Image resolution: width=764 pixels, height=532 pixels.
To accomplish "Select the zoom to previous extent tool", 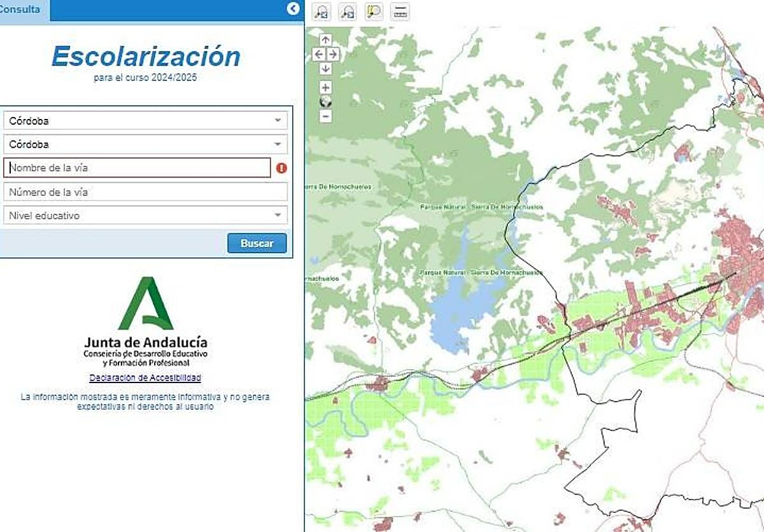I will point(322,11).
